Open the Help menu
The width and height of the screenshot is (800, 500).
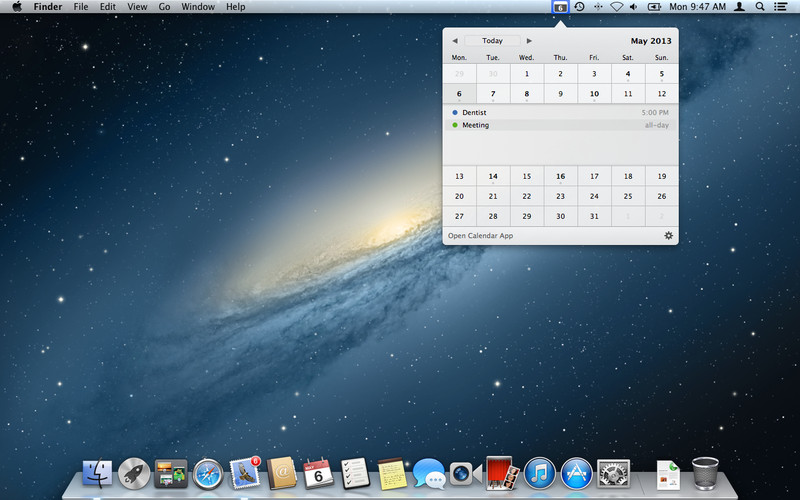[236, 7]
